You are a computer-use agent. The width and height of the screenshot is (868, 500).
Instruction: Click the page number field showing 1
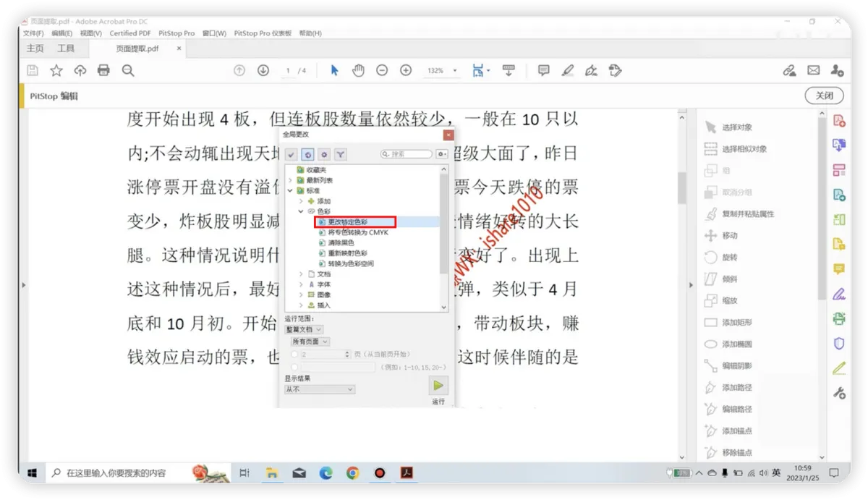coord(288,71)
